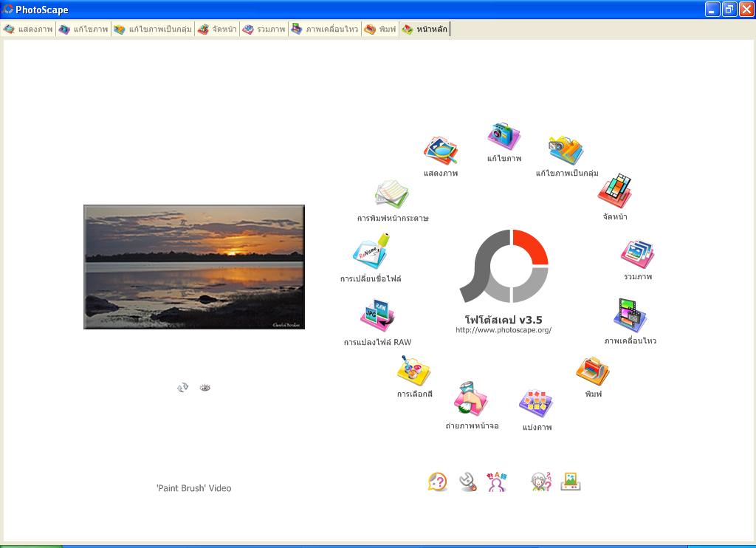
Task: Open the Splitter (แบ่งภาพ) icon
Action: [536, 404]
